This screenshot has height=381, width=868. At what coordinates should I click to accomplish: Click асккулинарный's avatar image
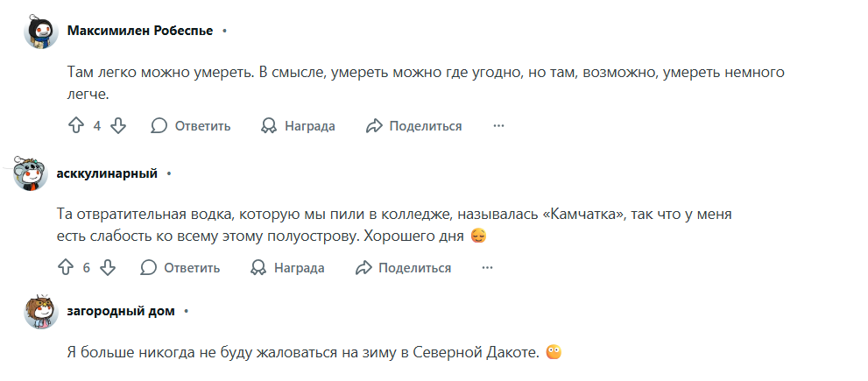pos(31,173)
